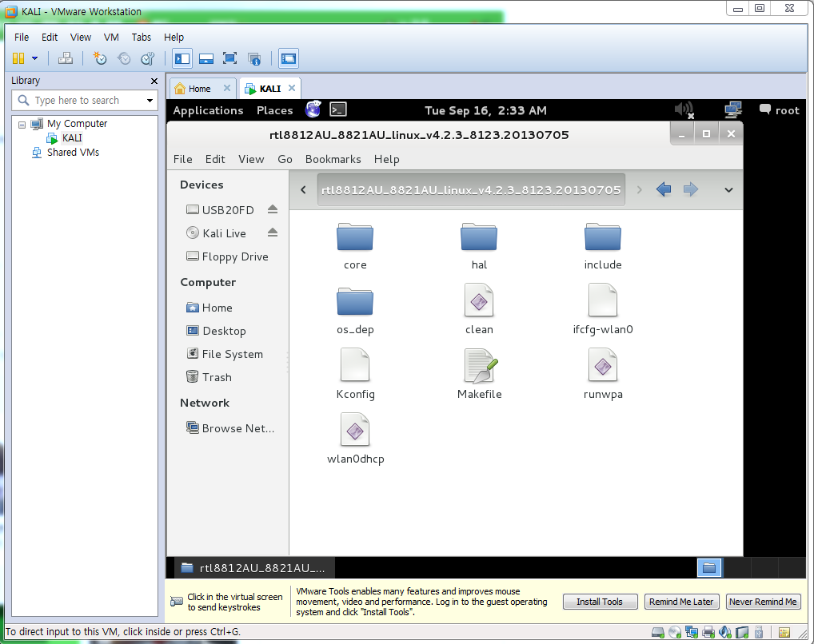The width and height of the screenshot is (814, 644).
Task: Open the terminal launcher in Kali panel
Action: (338, 109)
